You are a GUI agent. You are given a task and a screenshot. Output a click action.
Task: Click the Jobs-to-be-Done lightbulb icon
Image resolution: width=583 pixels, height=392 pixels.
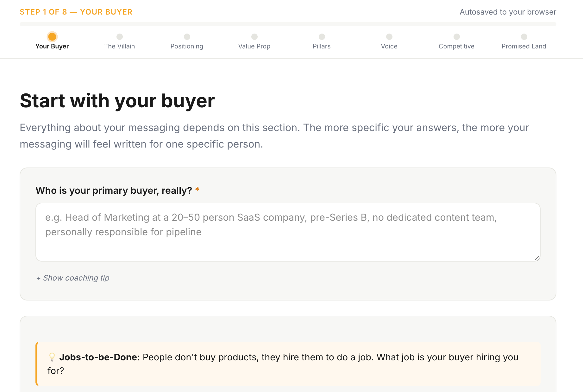(x=52, y=357)
